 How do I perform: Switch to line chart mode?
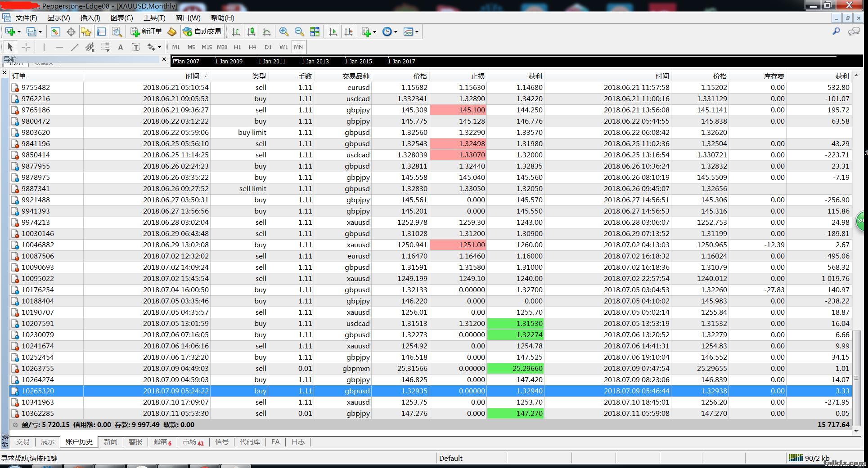coord(266,31)
